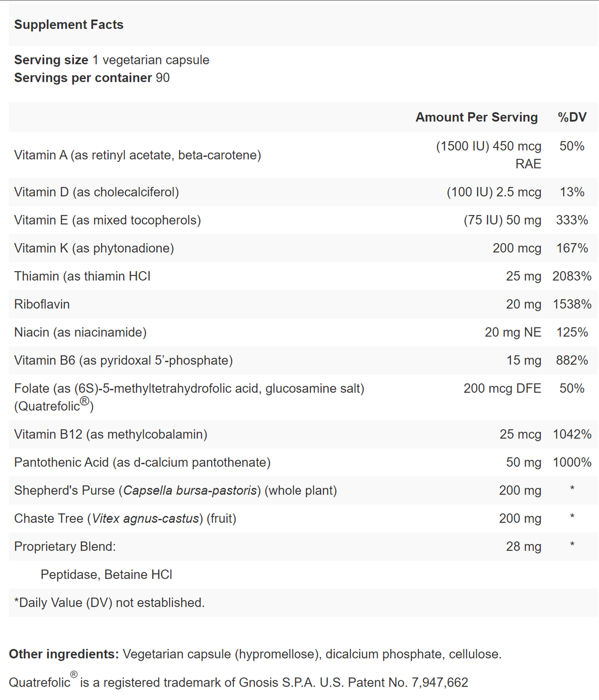Image resolution: width=599 pixels, height=700 pixels.
Task: Click the Niacin 20 mg NE amount
Action: [x=513, y=332]
